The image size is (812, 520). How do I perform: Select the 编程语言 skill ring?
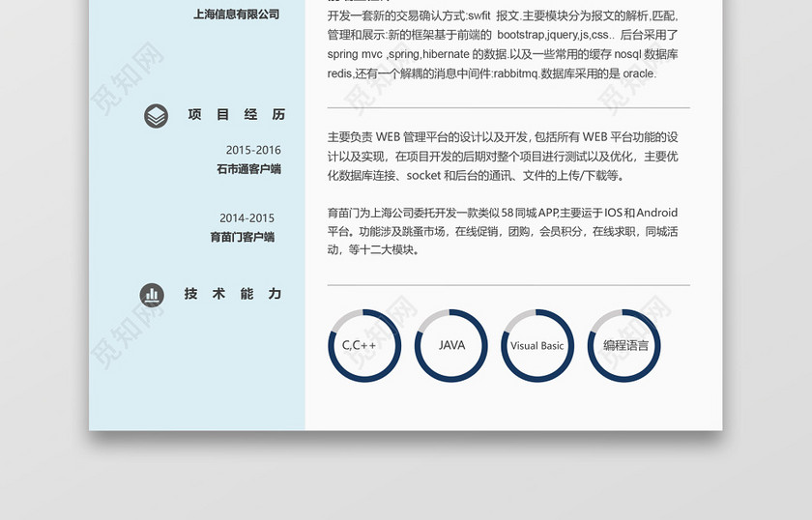point(624,345)
